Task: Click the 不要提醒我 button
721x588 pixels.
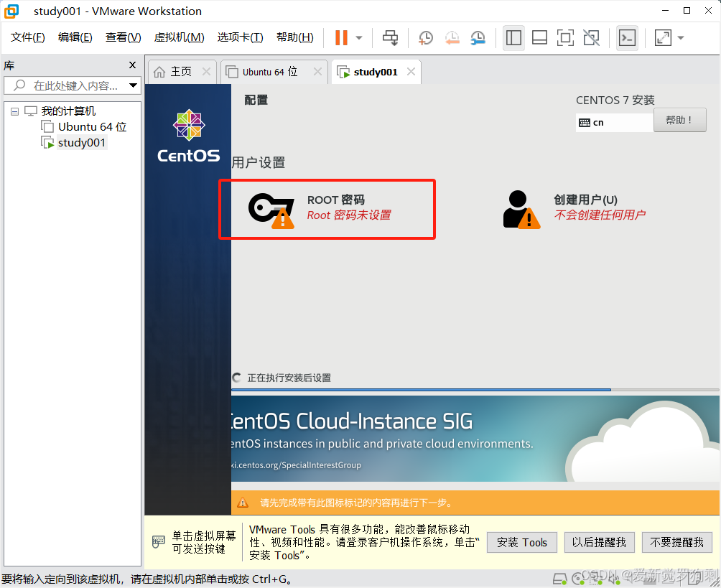Action: pos(677,543)
